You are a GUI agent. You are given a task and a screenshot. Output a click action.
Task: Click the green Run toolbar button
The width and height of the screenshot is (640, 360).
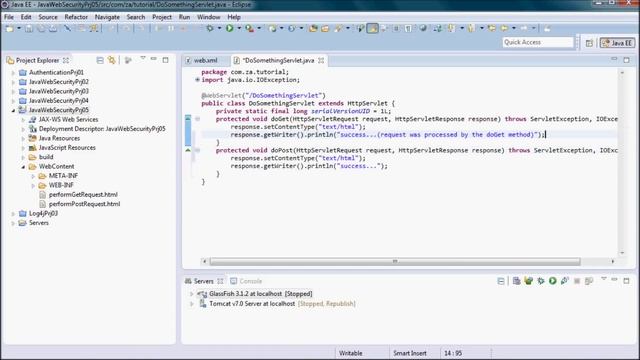click(x=230, y=29)
